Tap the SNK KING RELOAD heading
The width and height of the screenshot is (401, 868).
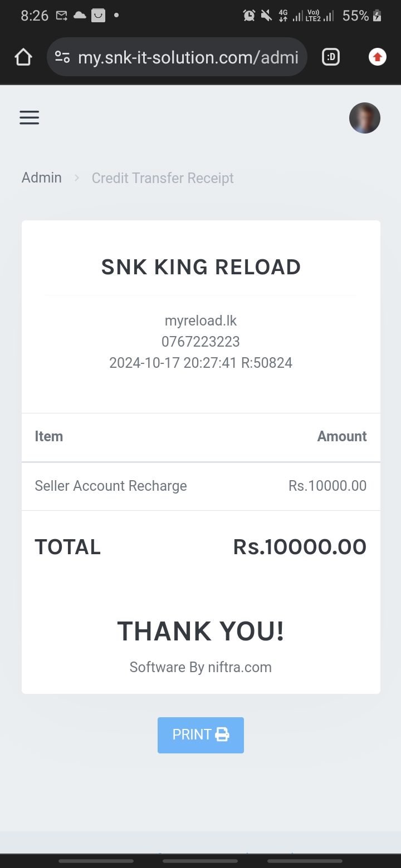pos(200,267)
